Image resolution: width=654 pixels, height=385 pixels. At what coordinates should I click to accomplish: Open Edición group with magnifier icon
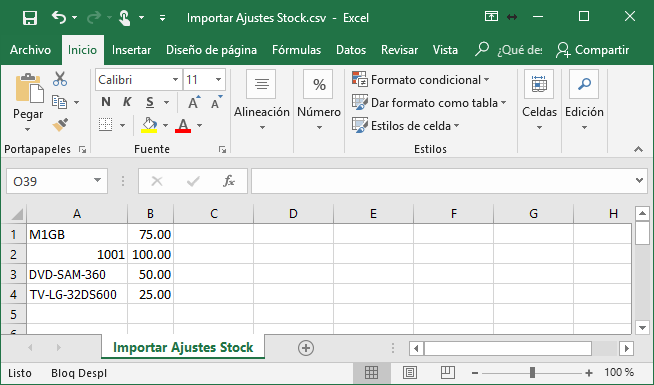tap(584, 100)
